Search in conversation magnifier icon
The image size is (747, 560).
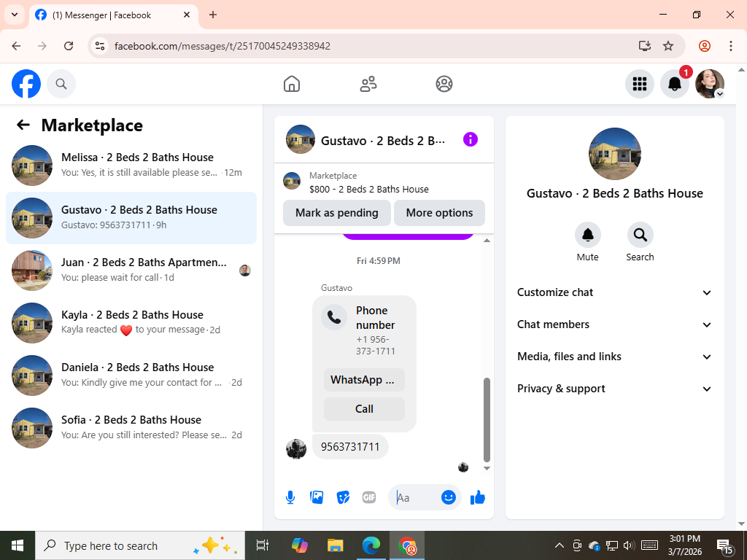point(640,235)
